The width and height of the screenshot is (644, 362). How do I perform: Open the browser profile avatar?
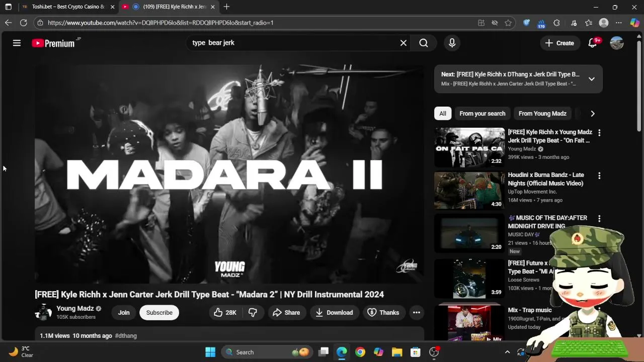[x=604, y=23]
